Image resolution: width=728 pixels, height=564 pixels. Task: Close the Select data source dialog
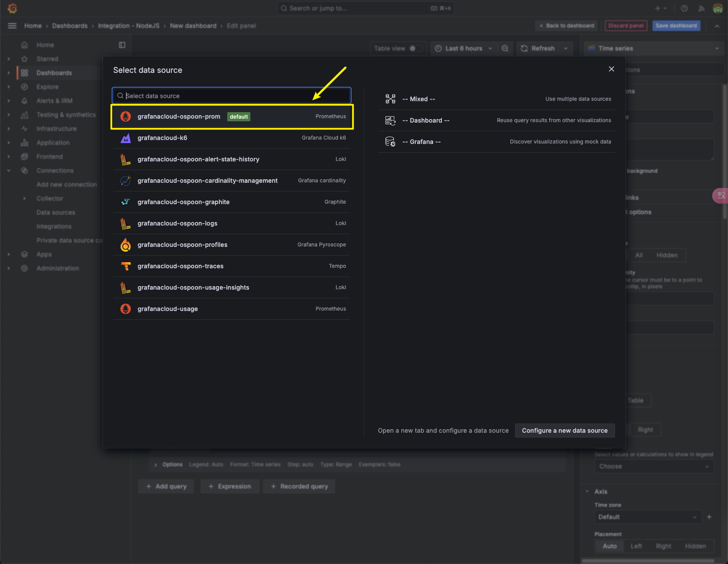click(x=612, y=69)
